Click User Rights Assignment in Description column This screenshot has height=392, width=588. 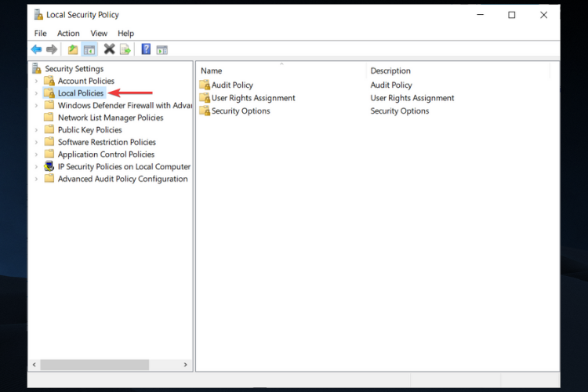click(412, 98)
